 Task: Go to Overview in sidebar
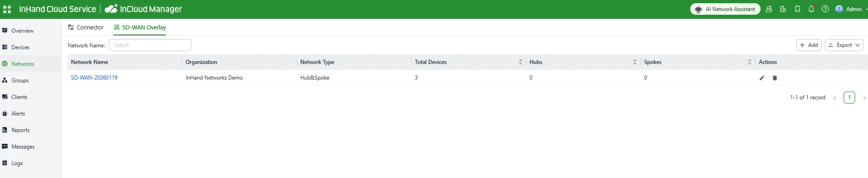30,31
